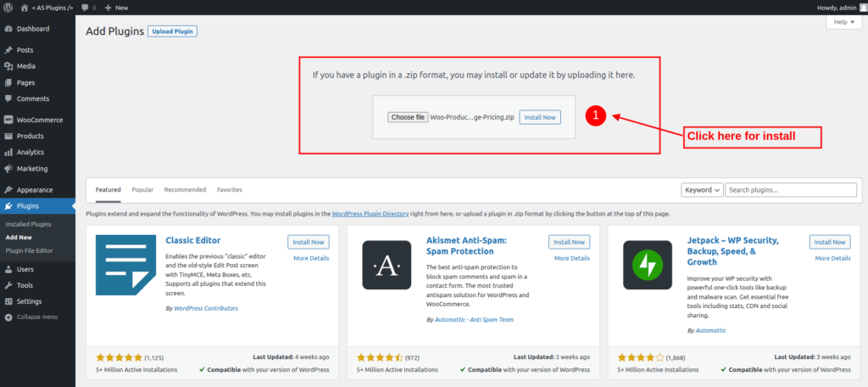The height and width of the screenshot is (387, 868).
Task: Click the Add Plugins page heading
Action: point(115,31)
